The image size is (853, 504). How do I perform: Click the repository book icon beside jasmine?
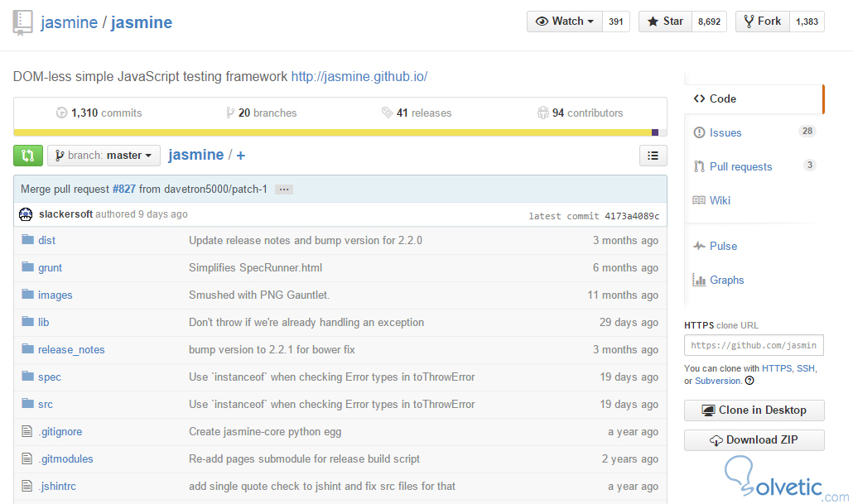[x=23, y=22]
